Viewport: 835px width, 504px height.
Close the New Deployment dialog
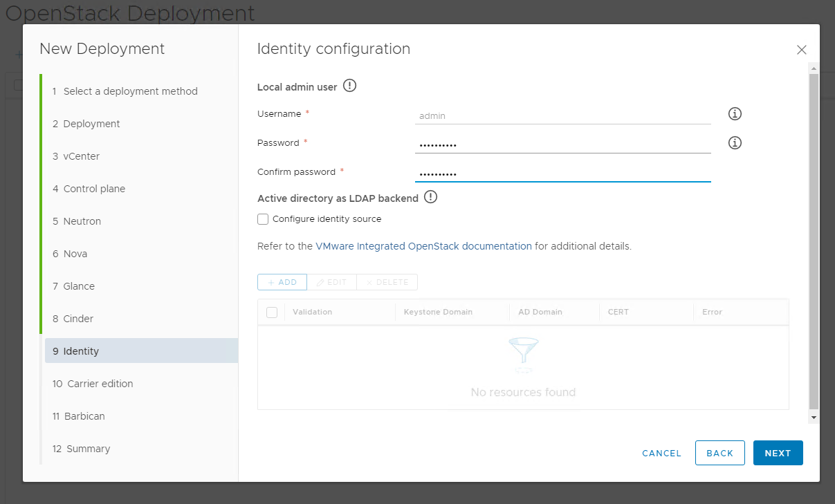[x=802, y=50]
